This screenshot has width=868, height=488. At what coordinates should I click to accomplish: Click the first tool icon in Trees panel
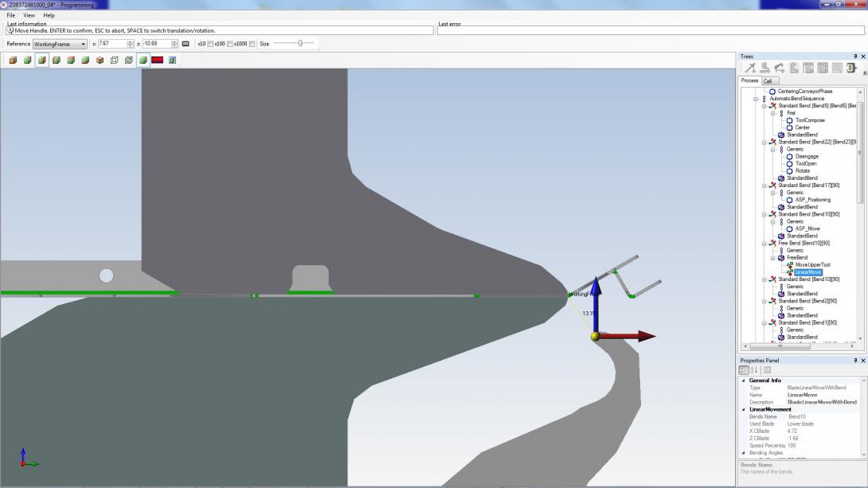pyautogui.click(x=751, y=68)
